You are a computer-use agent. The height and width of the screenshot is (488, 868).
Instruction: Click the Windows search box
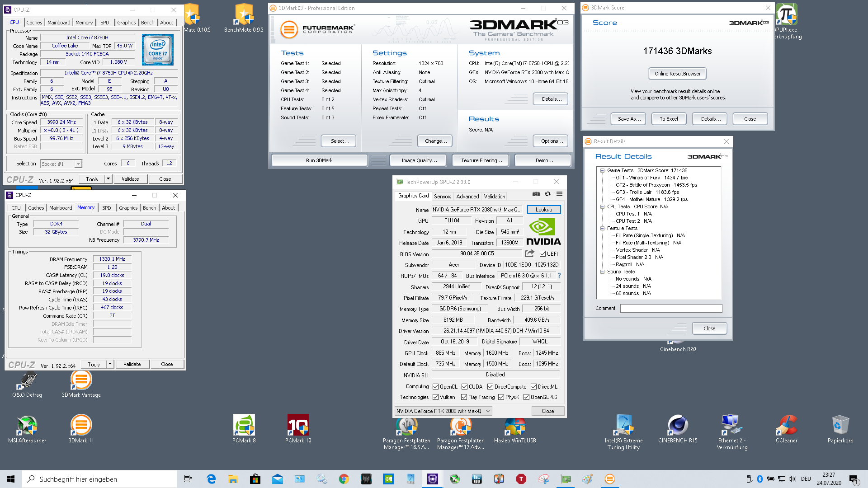point(99,479)
